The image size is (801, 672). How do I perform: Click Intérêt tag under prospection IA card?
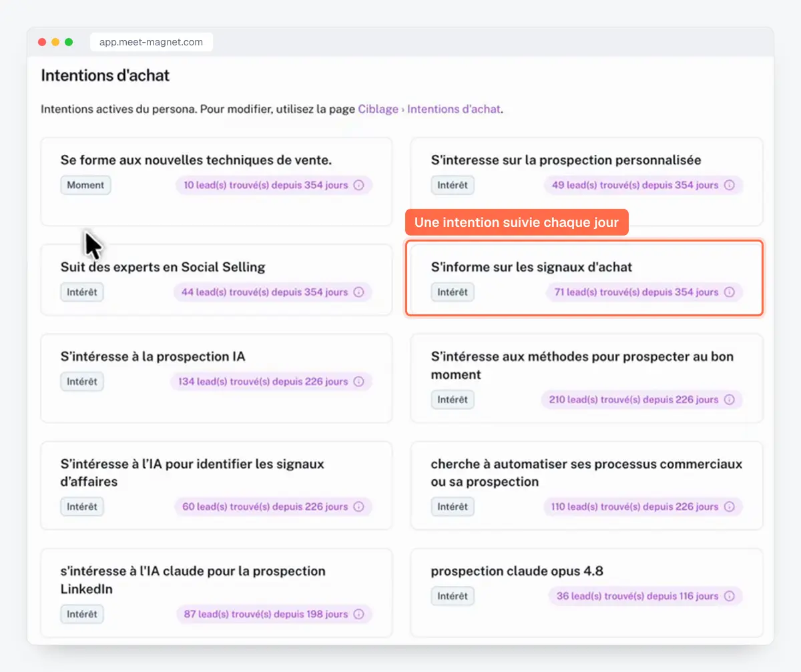[x=82, y=382]
